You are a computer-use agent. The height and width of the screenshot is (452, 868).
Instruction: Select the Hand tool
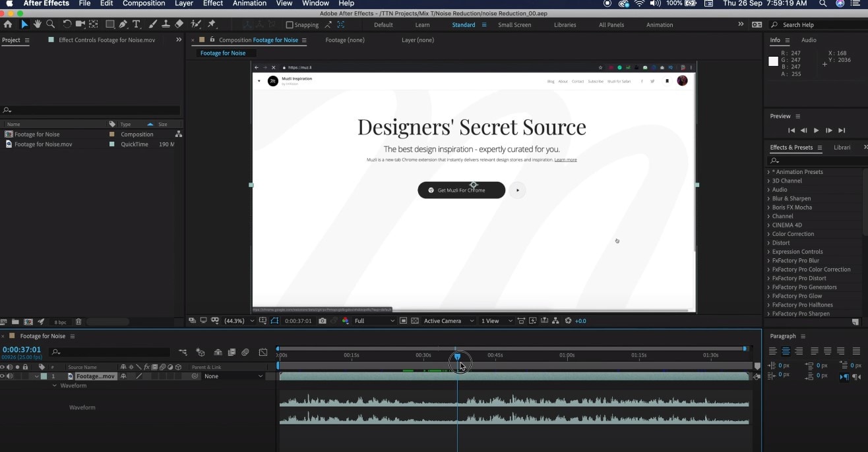point(38,24)
